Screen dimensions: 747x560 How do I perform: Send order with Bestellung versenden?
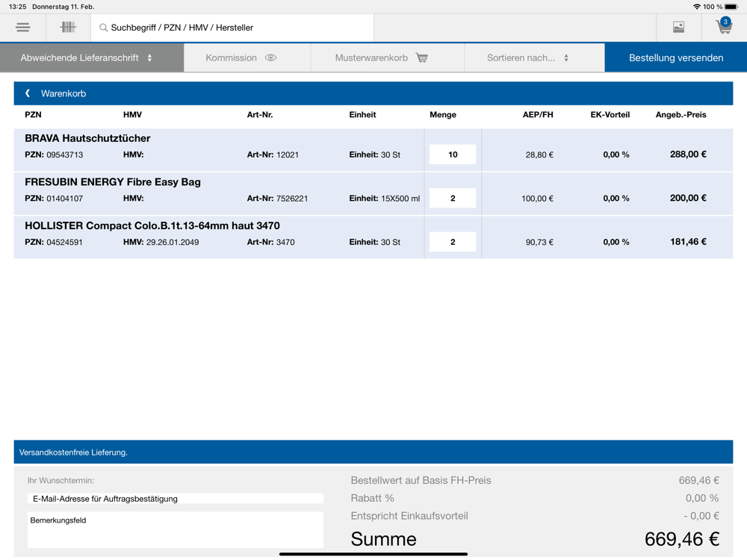[675, 57]
